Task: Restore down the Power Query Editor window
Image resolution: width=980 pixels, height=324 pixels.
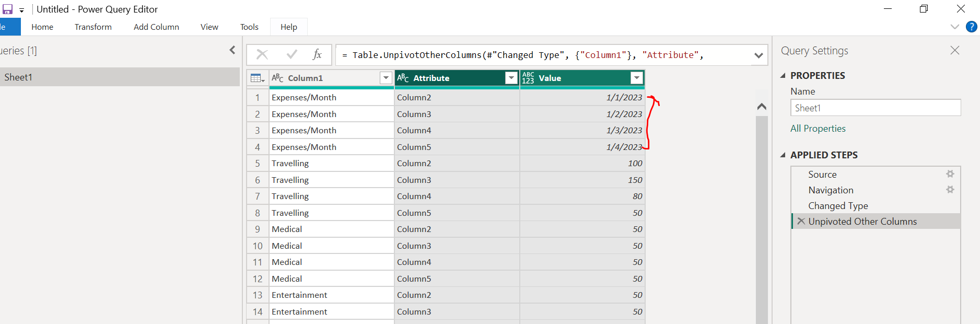Action: (x=924, y=9)
